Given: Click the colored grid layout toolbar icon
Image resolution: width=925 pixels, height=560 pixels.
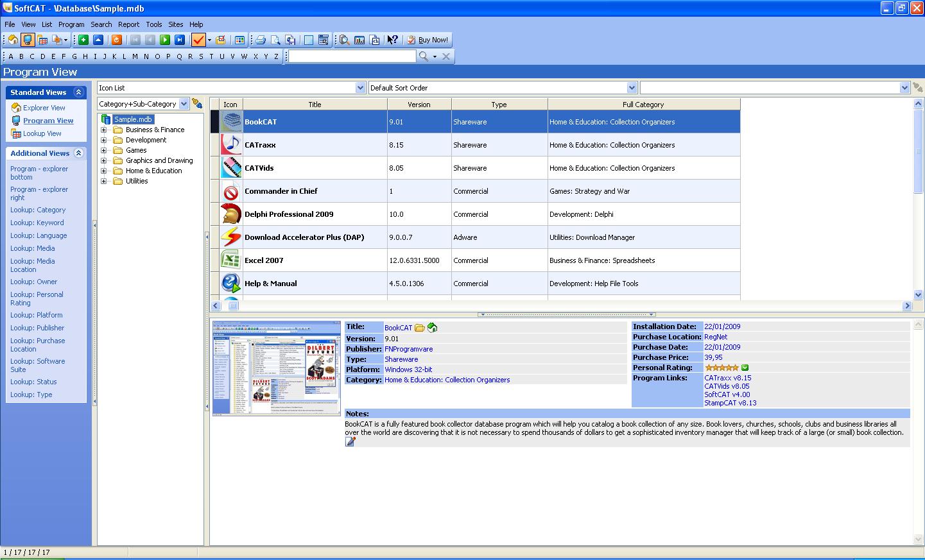Looking at the screenshot, I should pyautogui.click(x=239, y=40).
